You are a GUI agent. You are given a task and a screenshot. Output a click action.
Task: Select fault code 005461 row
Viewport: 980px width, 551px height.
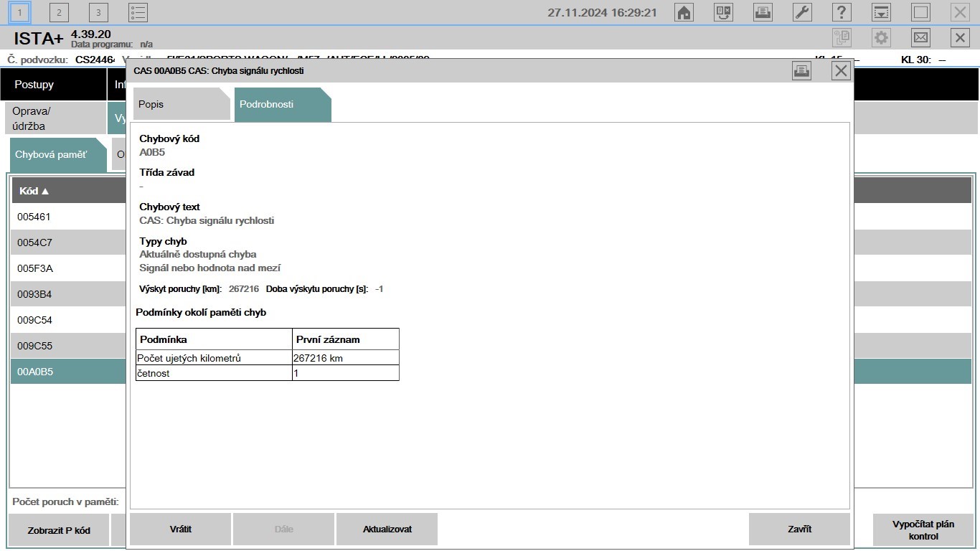pyautogui.click(x=69, y=217)
